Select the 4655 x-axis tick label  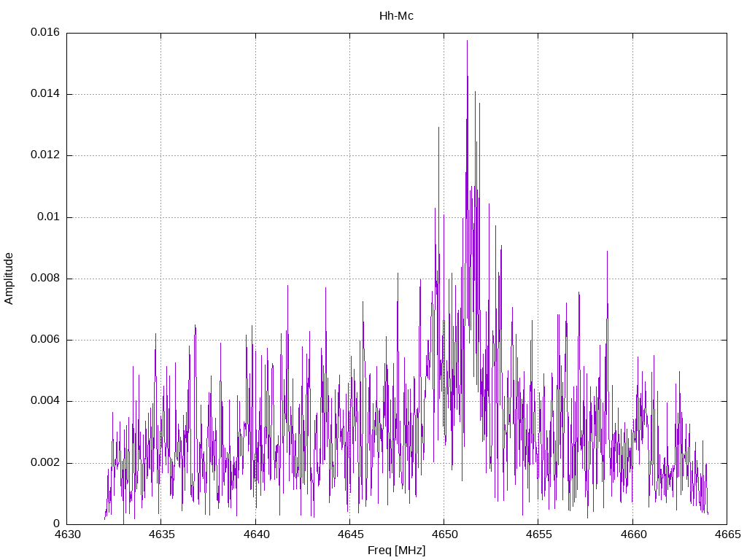tap(538, 534)
